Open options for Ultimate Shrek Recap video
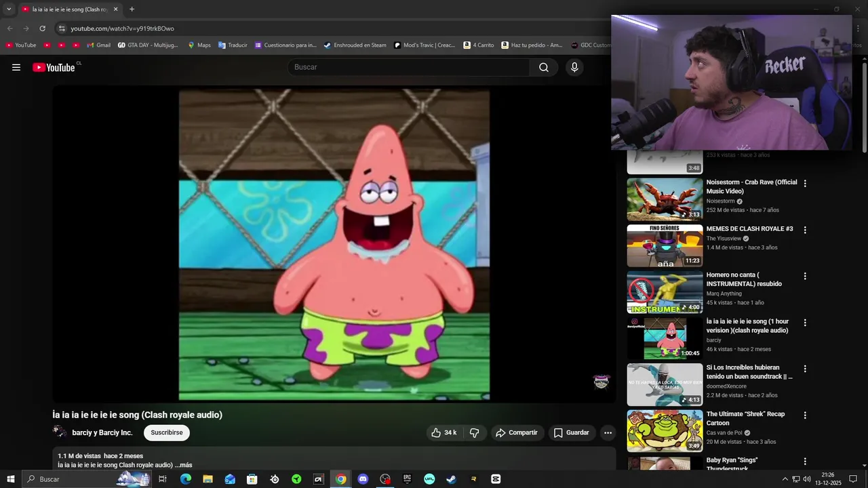Image resolution: width=868 pixels, height=488 pixels. coord(805,415)
